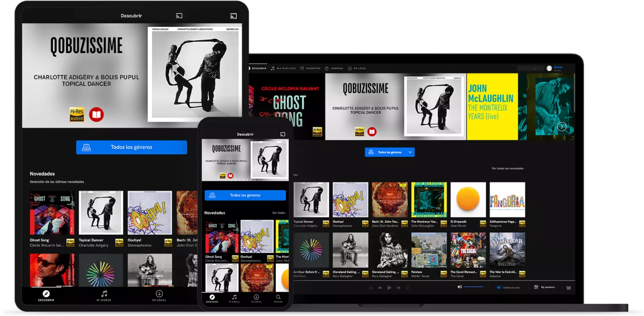This screenshot has height=316, width=644.
Task: Open Ghost Song banner on laptop
Action: [x=287, y=107]
